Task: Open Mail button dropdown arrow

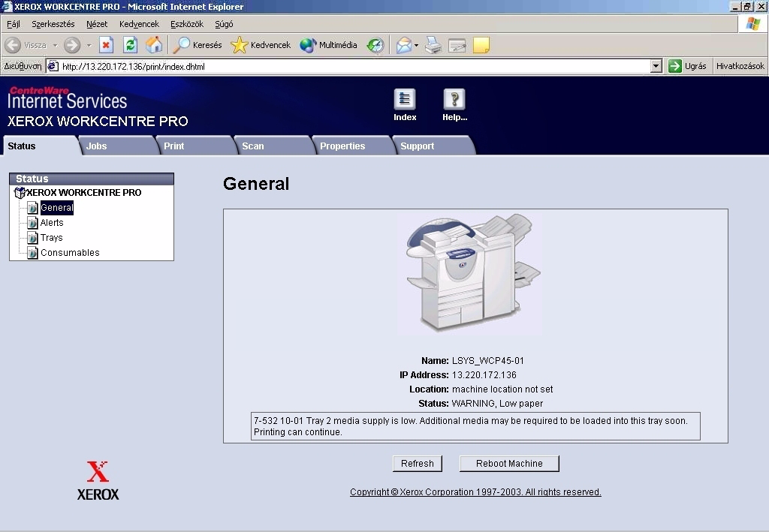Action: tap(416, 45)
